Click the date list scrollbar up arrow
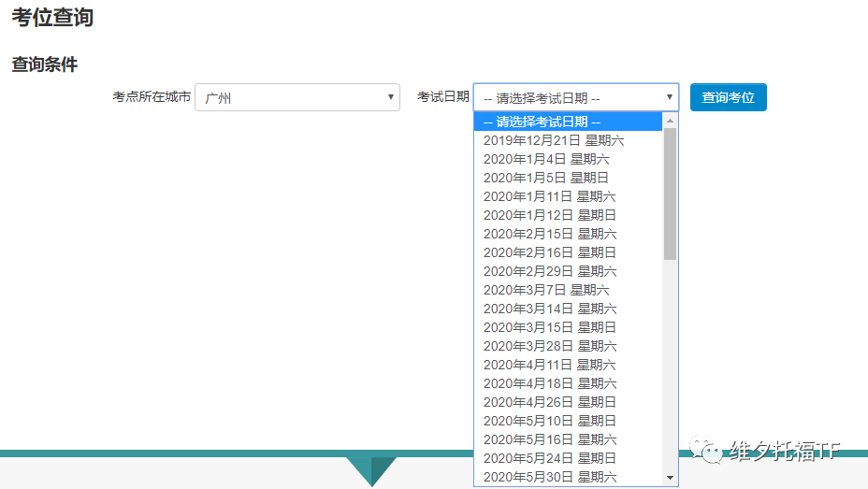 tap(670, 121)
